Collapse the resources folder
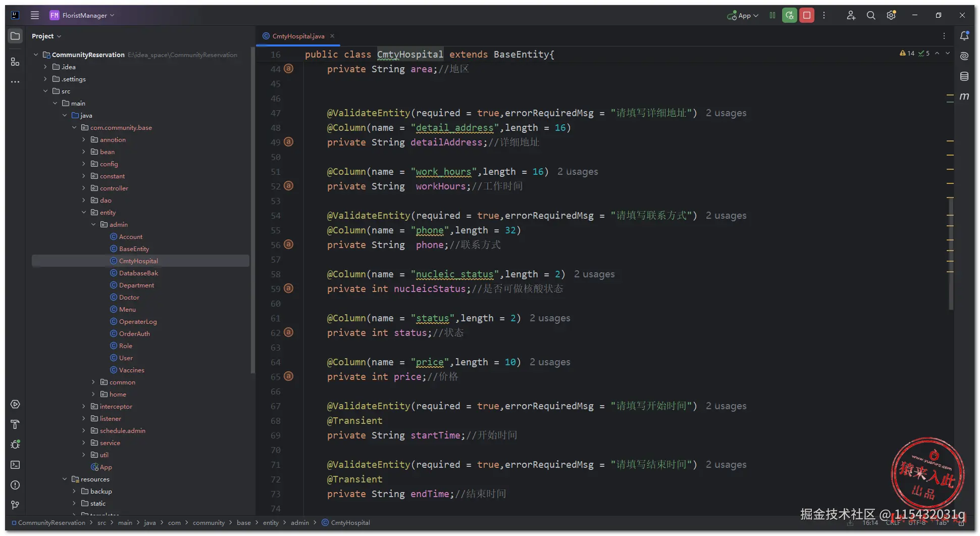 [x=65, y=479]
